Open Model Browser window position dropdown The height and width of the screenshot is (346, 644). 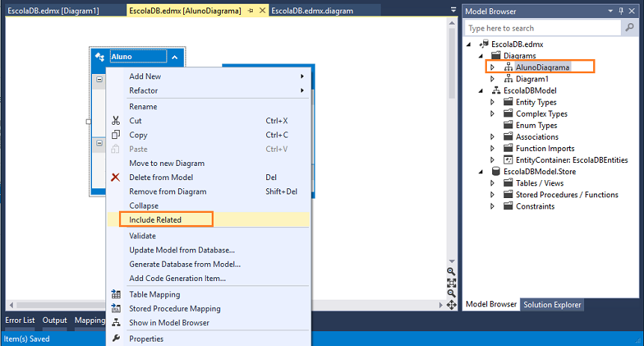tap(610, 11)
